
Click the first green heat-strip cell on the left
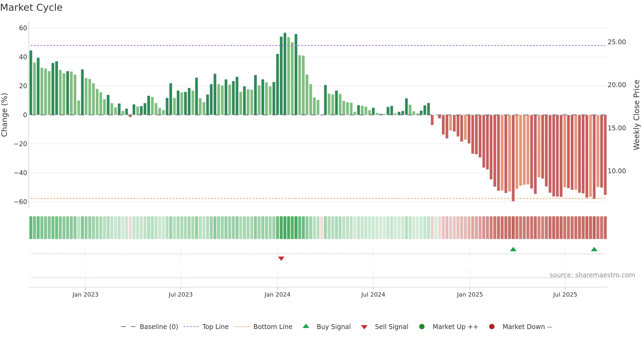(x=31, y=228)
